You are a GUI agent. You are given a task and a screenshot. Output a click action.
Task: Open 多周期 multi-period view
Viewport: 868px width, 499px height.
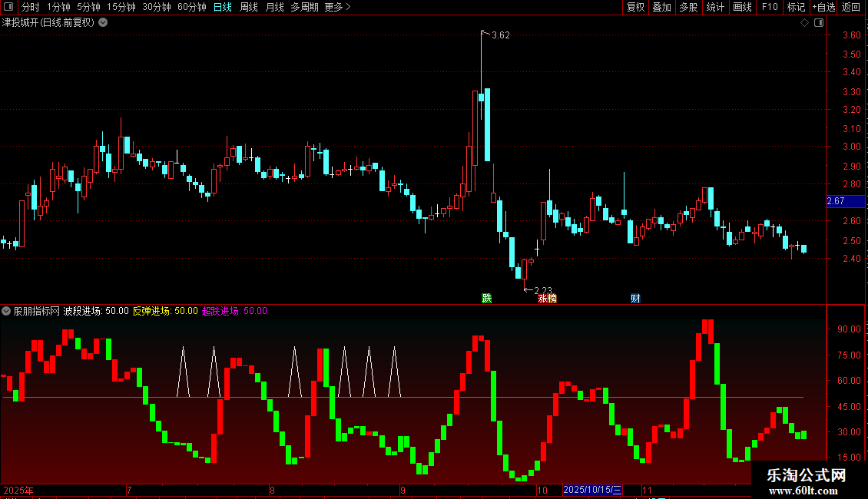(x=304, y=7)
